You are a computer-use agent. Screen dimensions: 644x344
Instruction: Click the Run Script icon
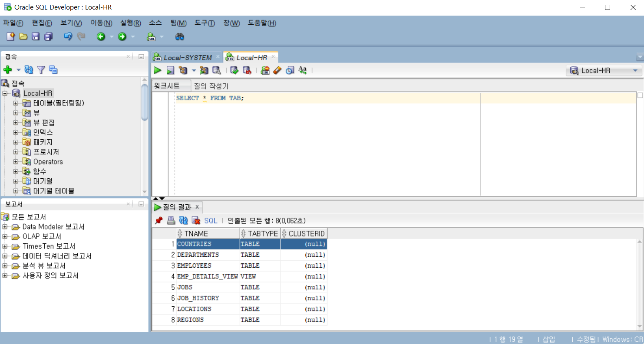(x=170, y=70)
